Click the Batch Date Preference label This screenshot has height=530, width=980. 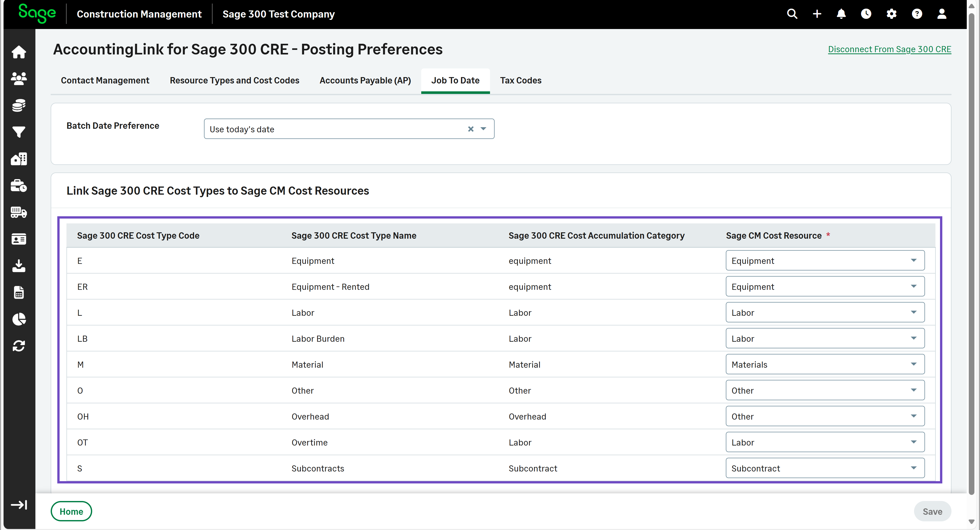tap(113, 125)
